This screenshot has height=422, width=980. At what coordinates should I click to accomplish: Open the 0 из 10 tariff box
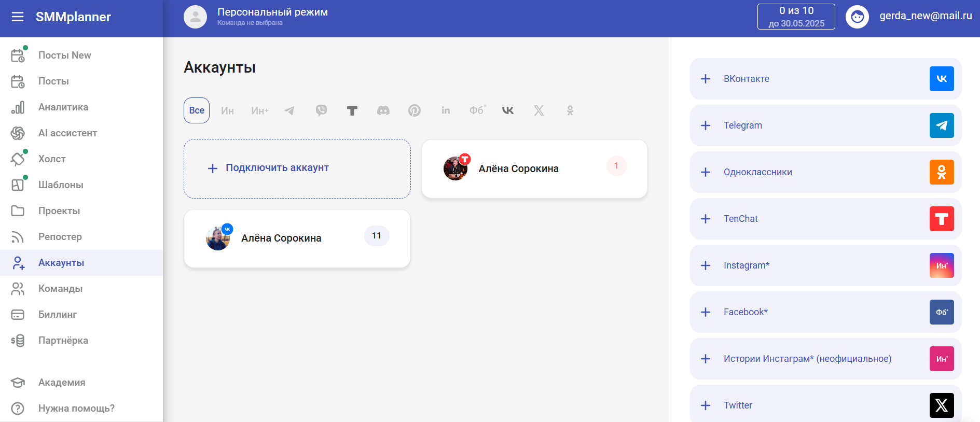point(796,17)
